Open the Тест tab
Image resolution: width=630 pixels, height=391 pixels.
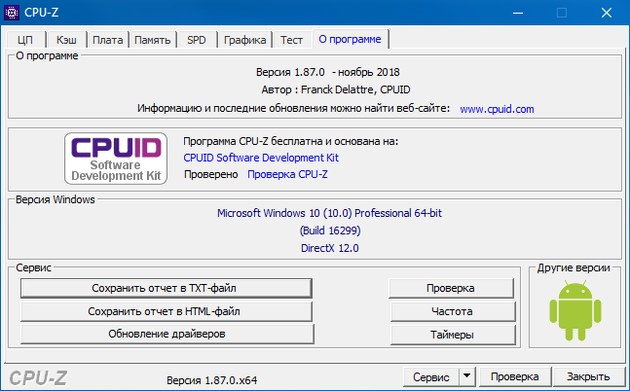292,40
